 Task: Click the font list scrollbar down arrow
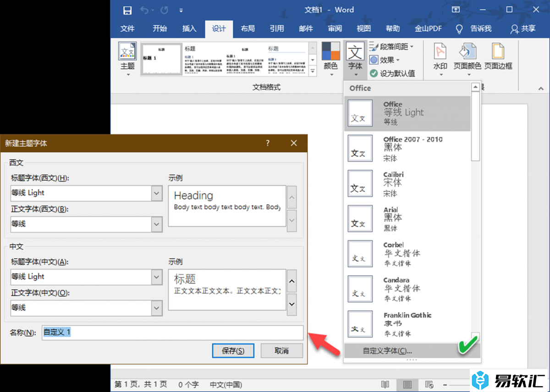[x=475, y=337]
